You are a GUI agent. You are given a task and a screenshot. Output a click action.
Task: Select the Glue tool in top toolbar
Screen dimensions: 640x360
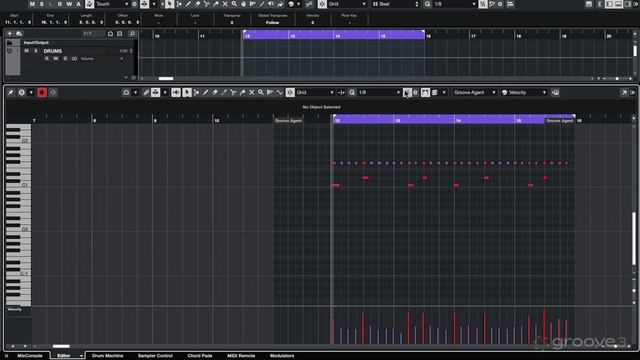[x=216, y=4]
